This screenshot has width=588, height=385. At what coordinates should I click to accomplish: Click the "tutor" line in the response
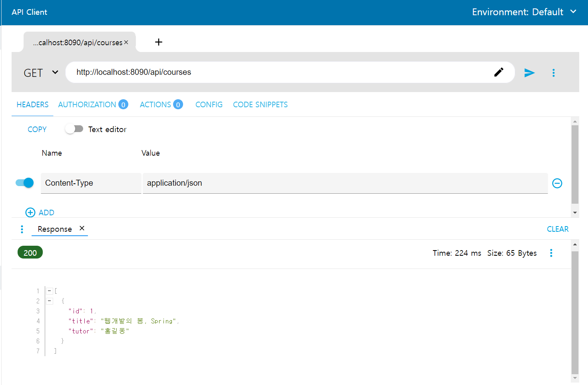coord(98,331)
